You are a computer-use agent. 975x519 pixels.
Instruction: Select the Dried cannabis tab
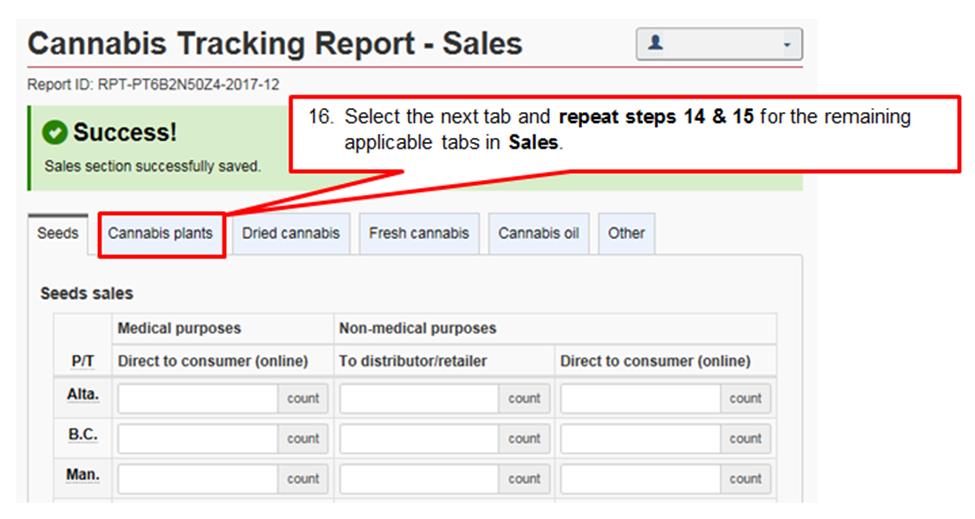(x=290, y=234)
